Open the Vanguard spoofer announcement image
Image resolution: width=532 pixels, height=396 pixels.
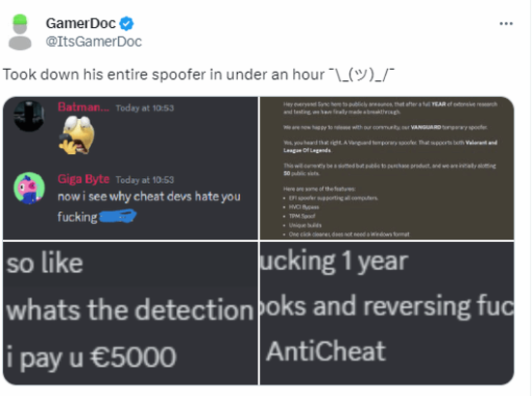tap(387, 168)
